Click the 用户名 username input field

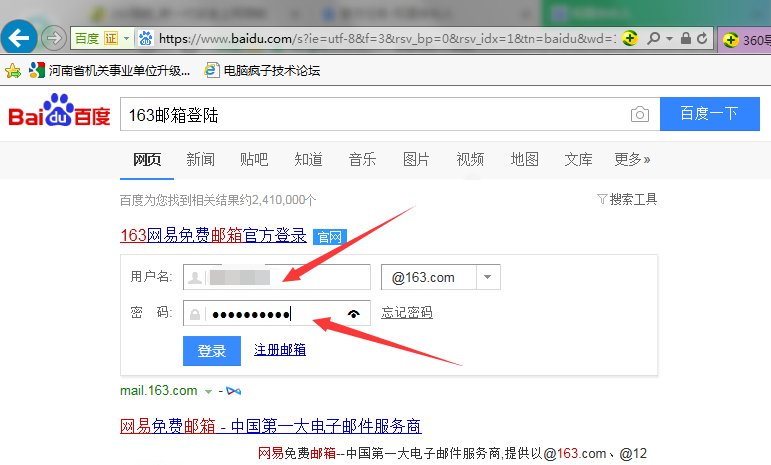277,277
